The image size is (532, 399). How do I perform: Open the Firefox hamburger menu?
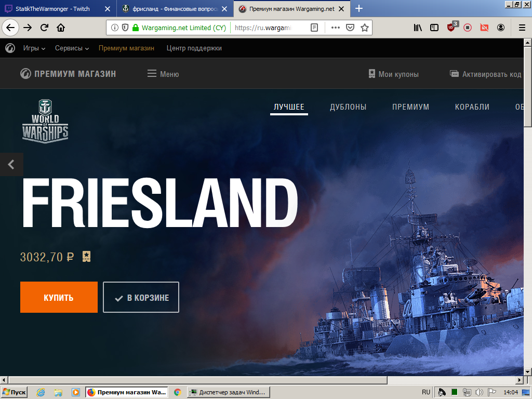click(522, 28)
